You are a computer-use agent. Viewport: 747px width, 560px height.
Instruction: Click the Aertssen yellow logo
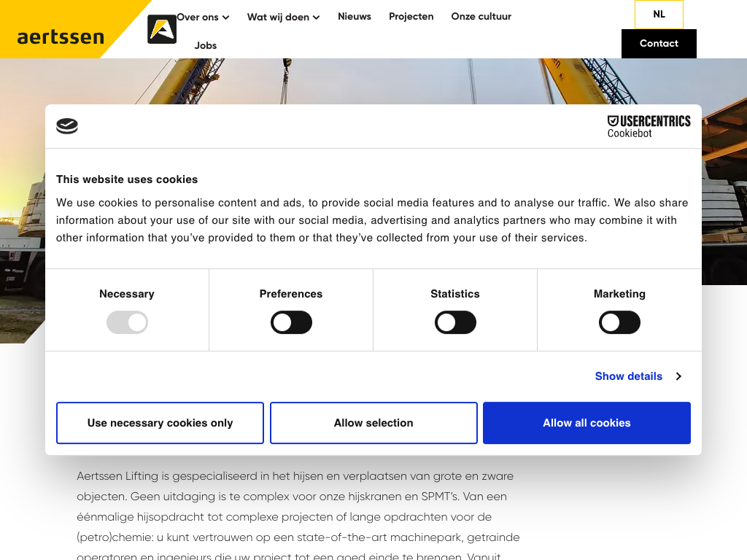point(61,36)
